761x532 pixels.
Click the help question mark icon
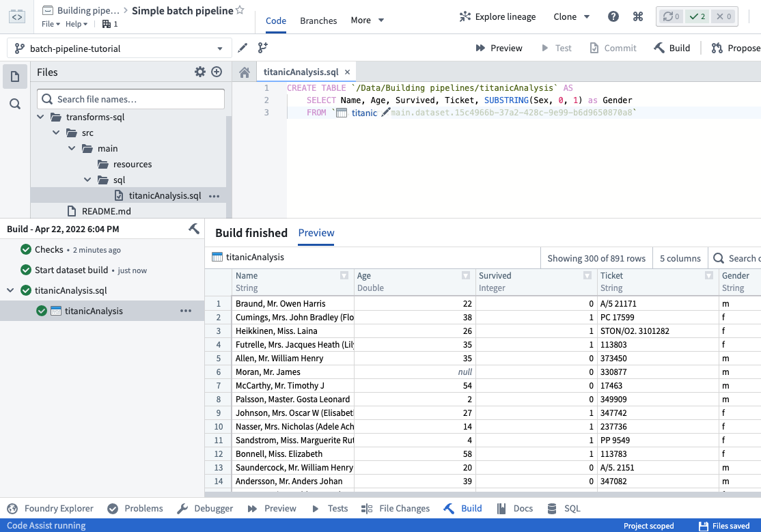[613, 16]
